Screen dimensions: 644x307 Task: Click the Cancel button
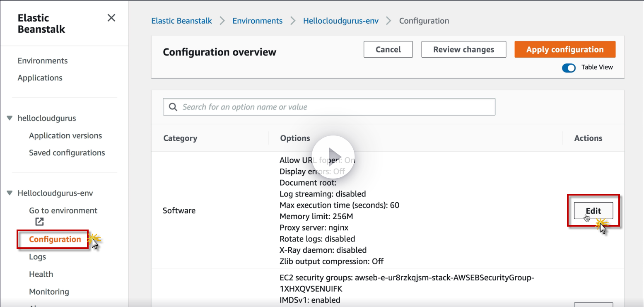pyautogui.click(x=388, y=50)
